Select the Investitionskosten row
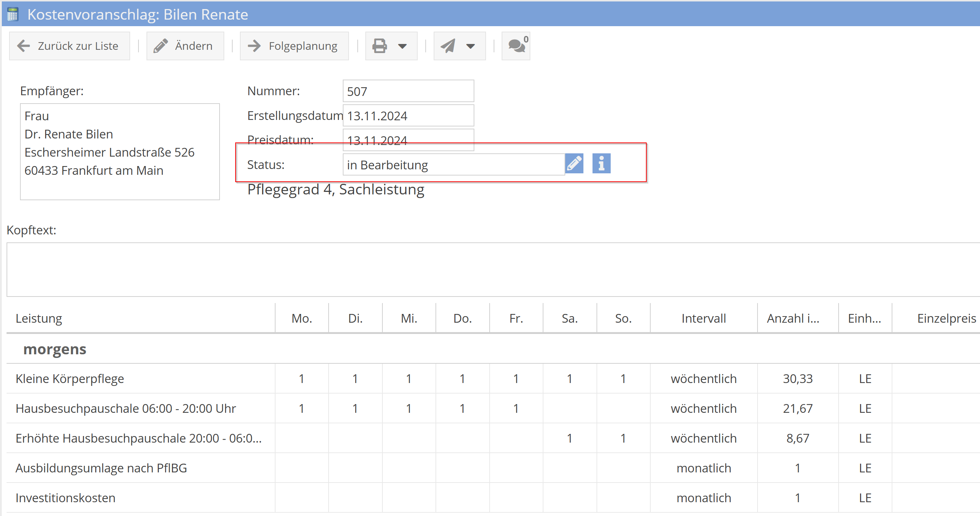980x516 pixels. [65, 498]
